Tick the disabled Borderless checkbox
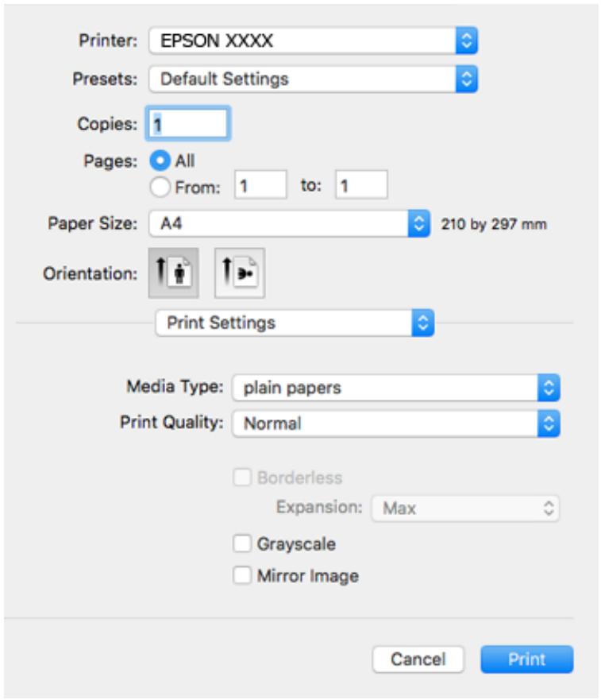 [242, 478]
